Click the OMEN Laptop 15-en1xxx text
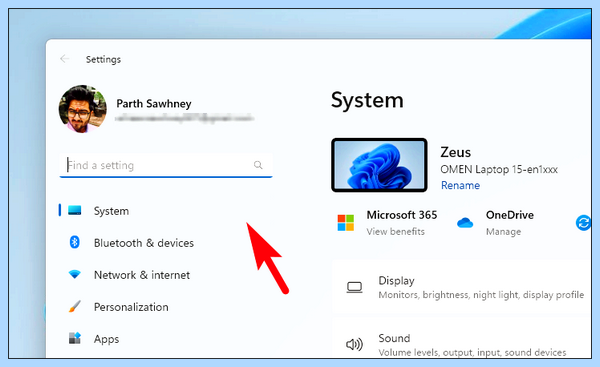 click(x=499, y=169)
